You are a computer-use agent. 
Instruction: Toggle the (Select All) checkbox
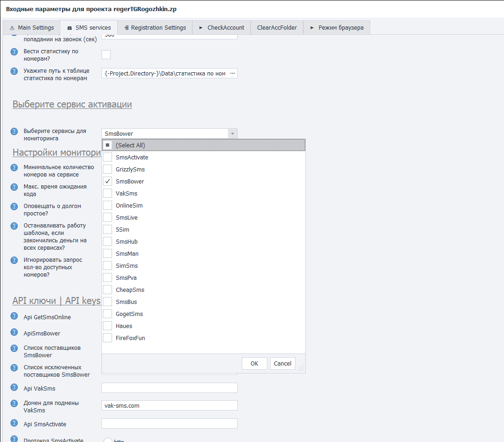click(x=107, y=145)
